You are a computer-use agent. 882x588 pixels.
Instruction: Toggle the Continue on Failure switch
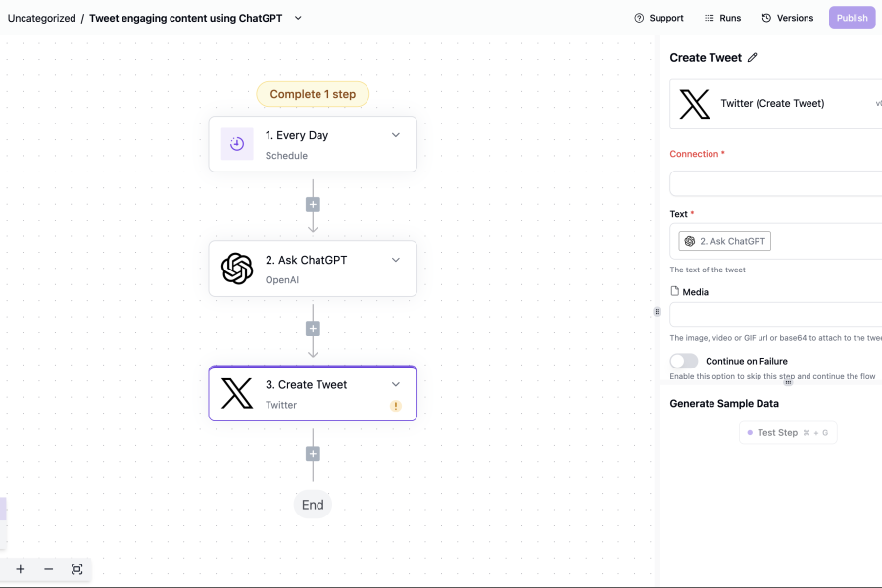pos(683,361)
